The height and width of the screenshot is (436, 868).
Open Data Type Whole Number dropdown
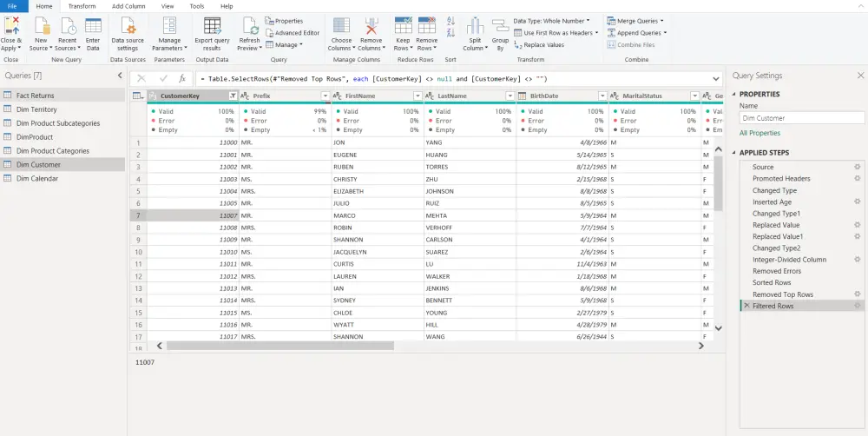(x=551, y=21)
